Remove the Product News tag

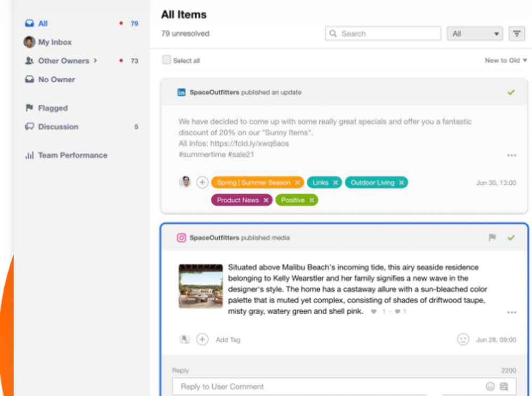coord(266,200)
